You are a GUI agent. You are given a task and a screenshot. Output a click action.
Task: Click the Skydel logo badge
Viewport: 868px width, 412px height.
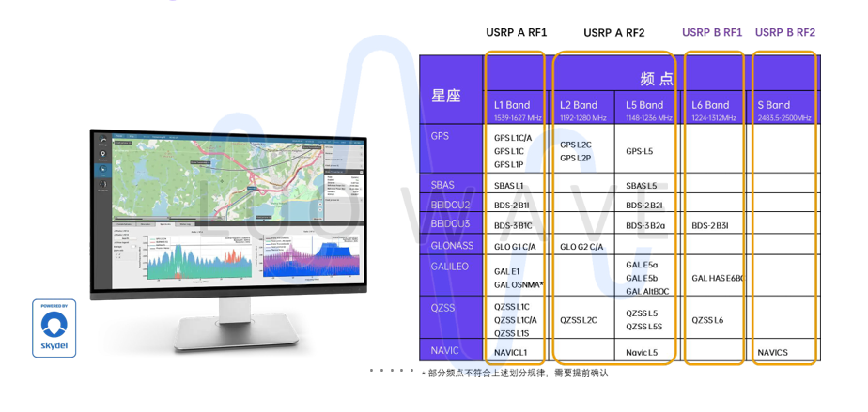pyautogui.click(x=54, y=330)
